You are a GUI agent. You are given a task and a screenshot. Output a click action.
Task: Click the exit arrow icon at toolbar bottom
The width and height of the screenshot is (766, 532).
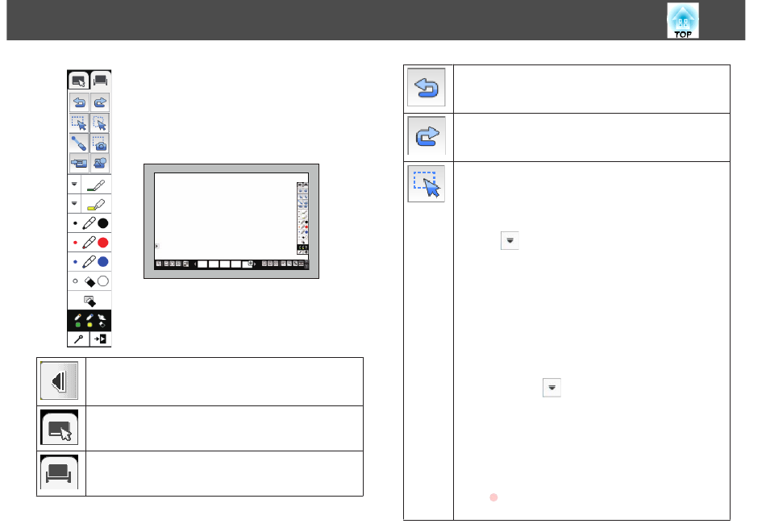click(x=100, y=339)
